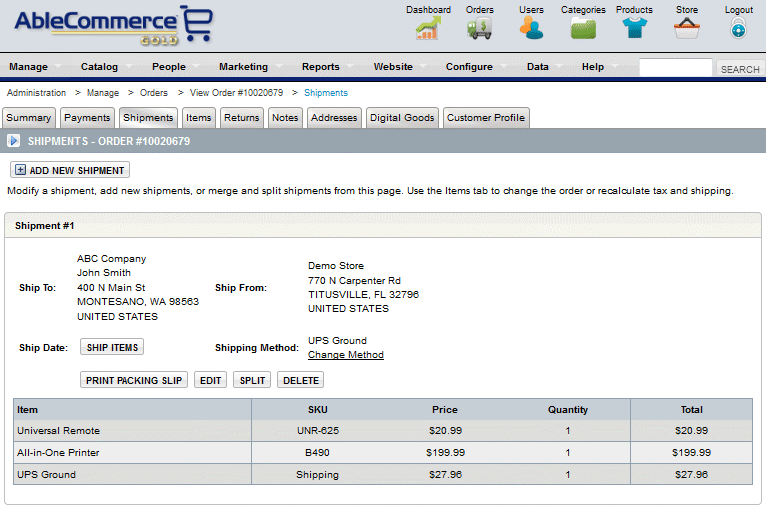This screenshot has width=766, height=507.
Task: Click the Categories folder icon
Action: 583,28
